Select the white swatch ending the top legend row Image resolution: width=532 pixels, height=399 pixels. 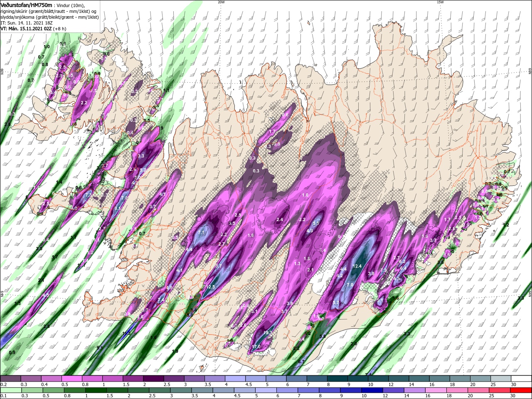522,379
